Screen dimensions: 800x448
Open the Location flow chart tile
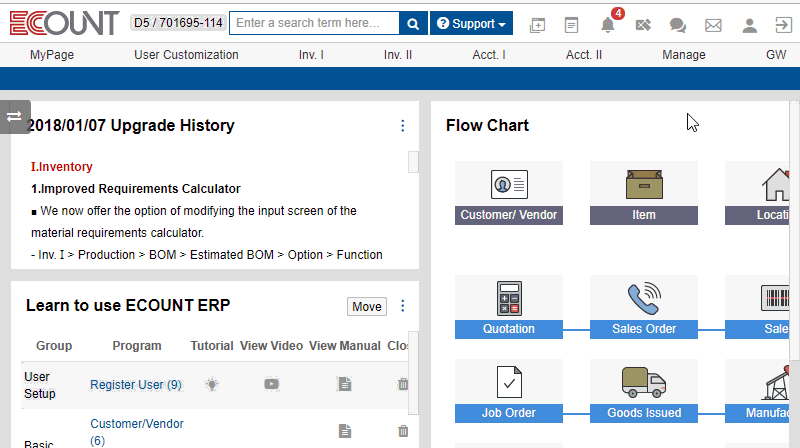757,193
